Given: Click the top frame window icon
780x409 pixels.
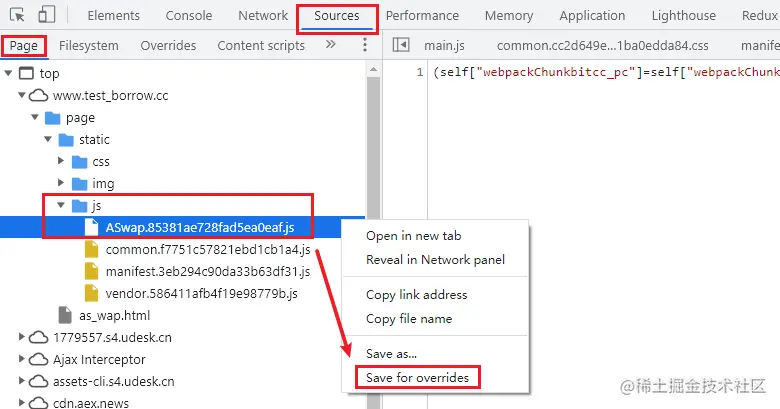Looking at the screenshot, I should point(26,73).
